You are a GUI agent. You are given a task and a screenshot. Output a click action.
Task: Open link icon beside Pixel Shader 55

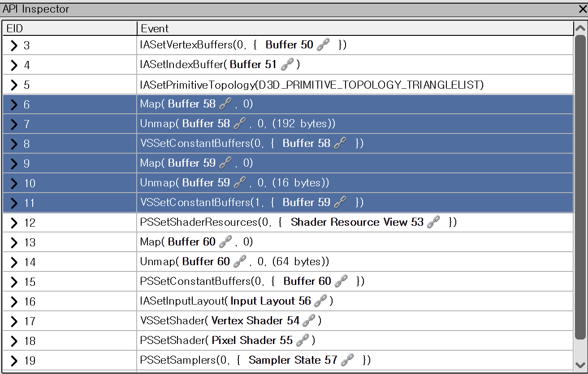point(303,340)
